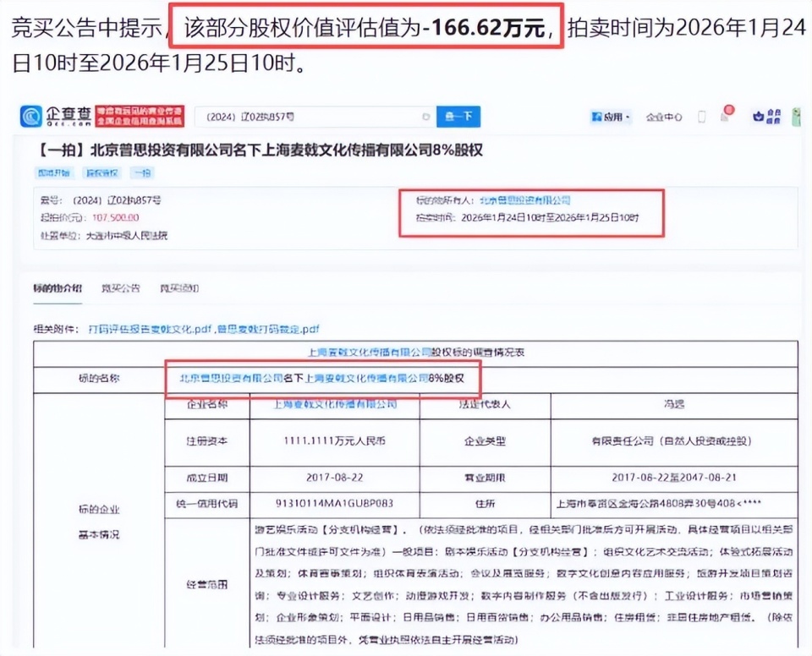Screen dimensions: 812x656
Task: Click the business term 2017-08-22至2047-08-21
Action: (674, 478)
